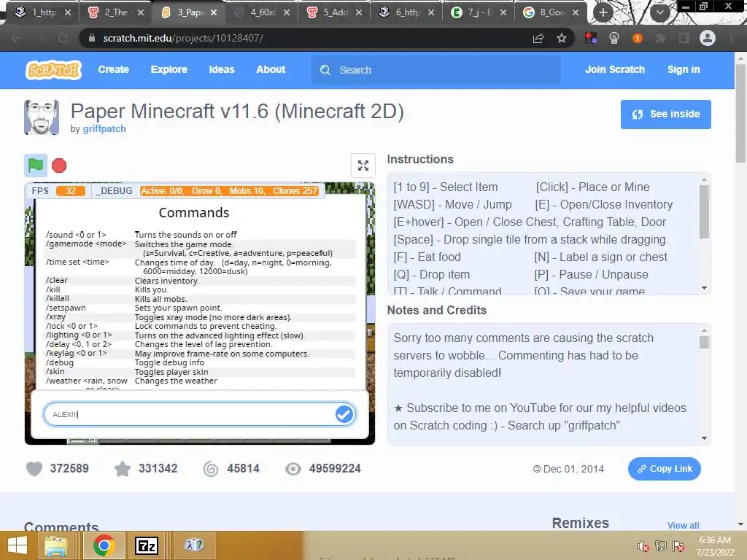Open the griffpatch author link
The height and width of the screenshot is (560, 747).
104,128
